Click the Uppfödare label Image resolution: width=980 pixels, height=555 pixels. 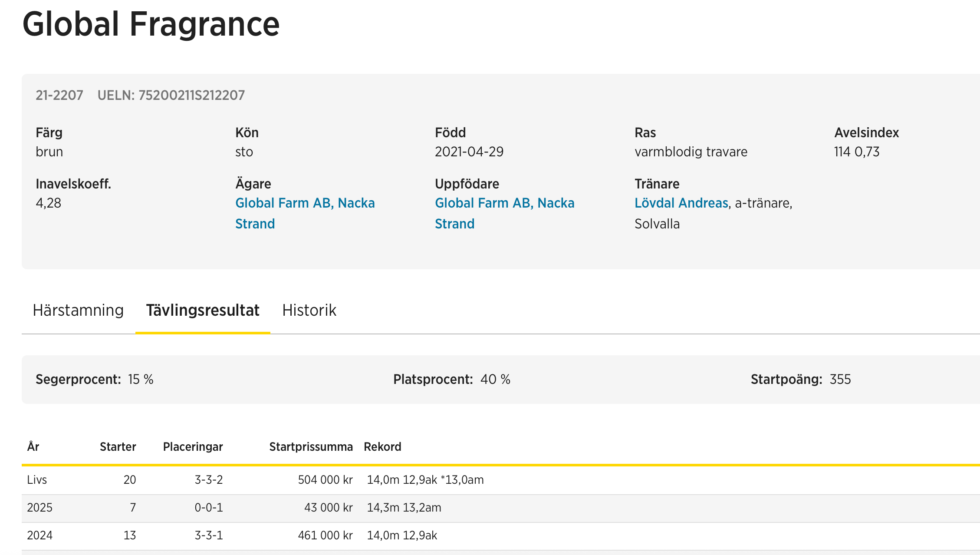tap(467, 184)
